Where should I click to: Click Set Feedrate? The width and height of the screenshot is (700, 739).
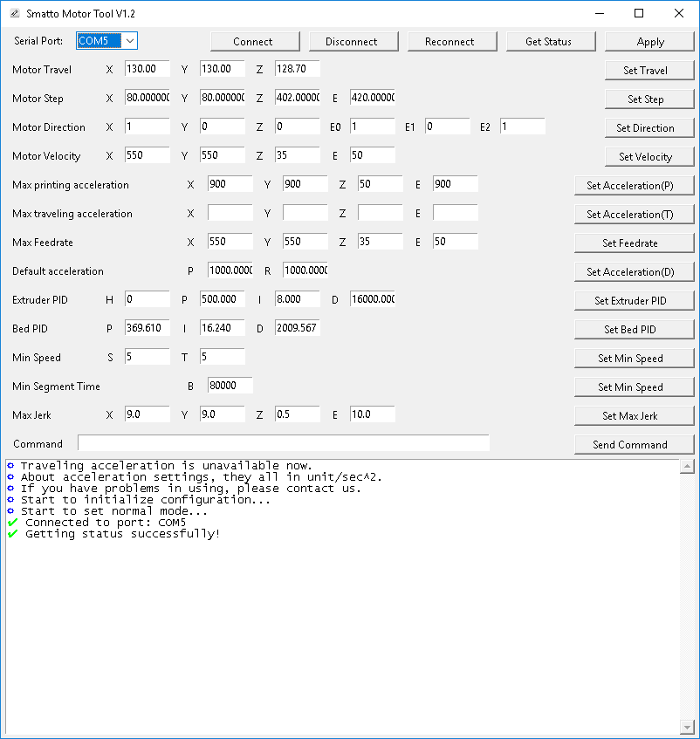(635, 243)
